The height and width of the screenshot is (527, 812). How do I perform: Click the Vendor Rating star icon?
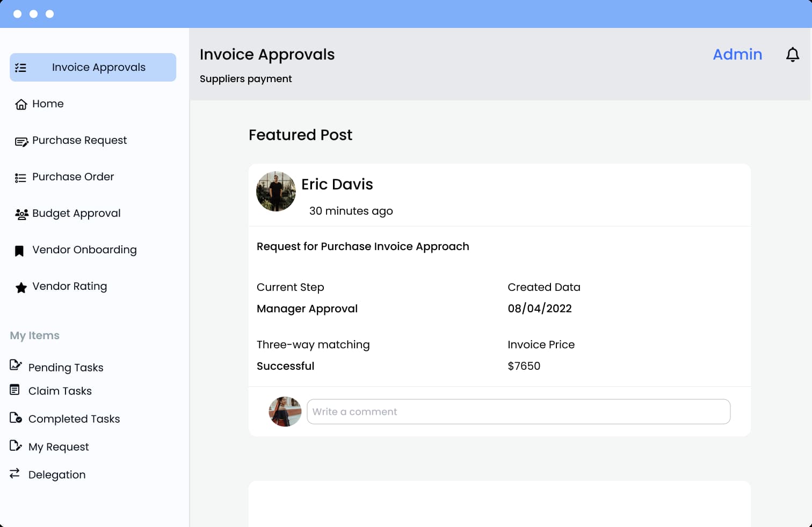click(x=21, y=288)
